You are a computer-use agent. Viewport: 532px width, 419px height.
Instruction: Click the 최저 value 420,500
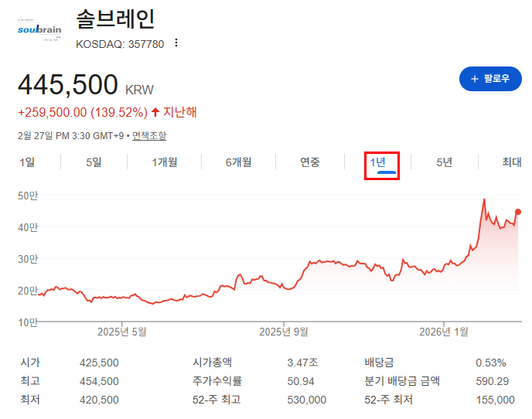(99, 400)
